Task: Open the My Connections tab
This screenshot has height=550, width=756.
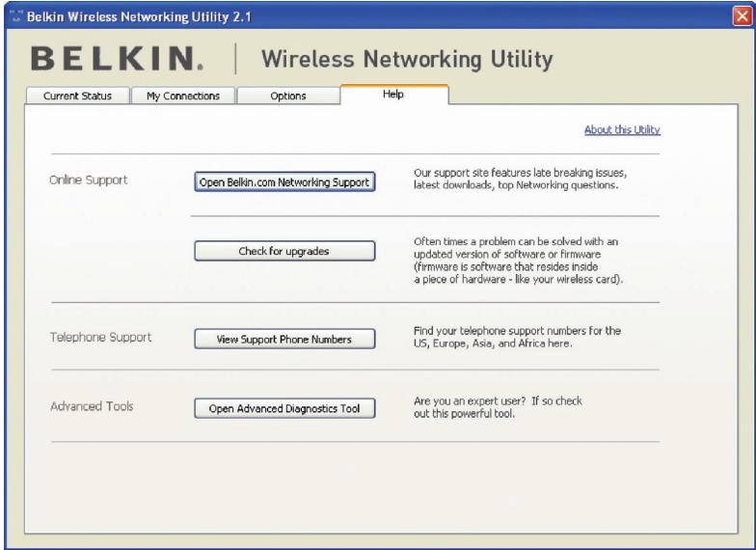Action: (x=183, y=96)
